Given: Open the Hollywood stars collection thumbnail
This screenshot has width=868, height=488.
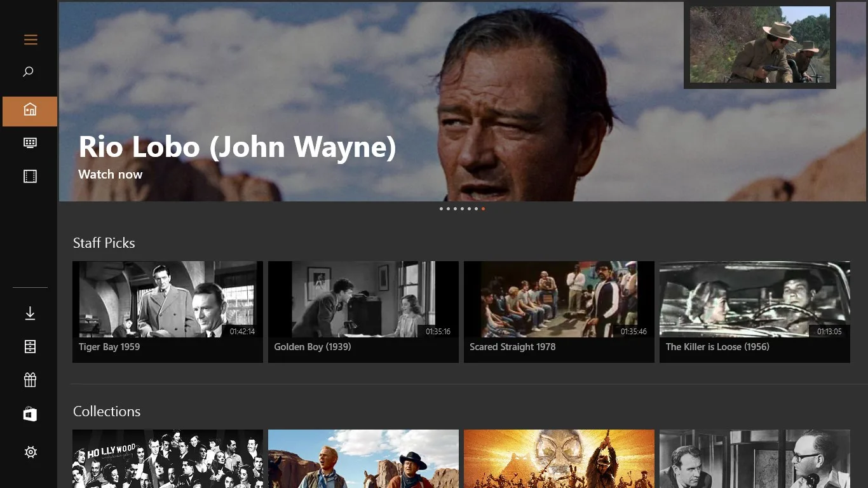Looking at the screenshot, I should 168,459.
